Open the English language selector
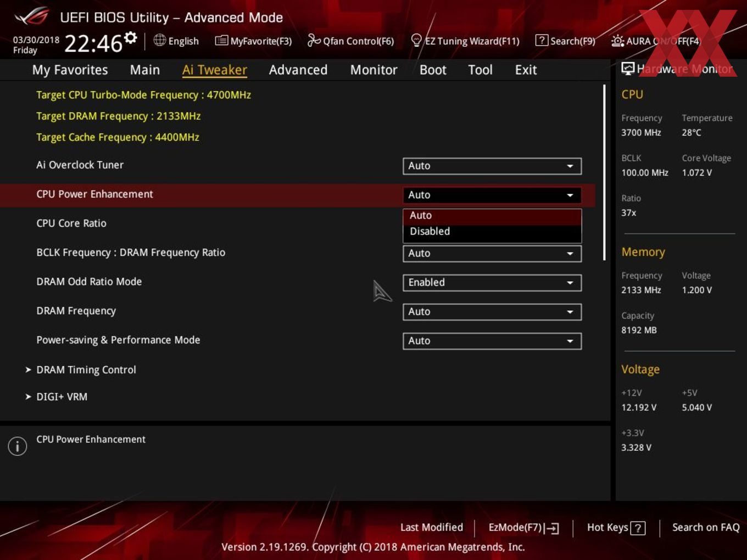 [176, 41]
